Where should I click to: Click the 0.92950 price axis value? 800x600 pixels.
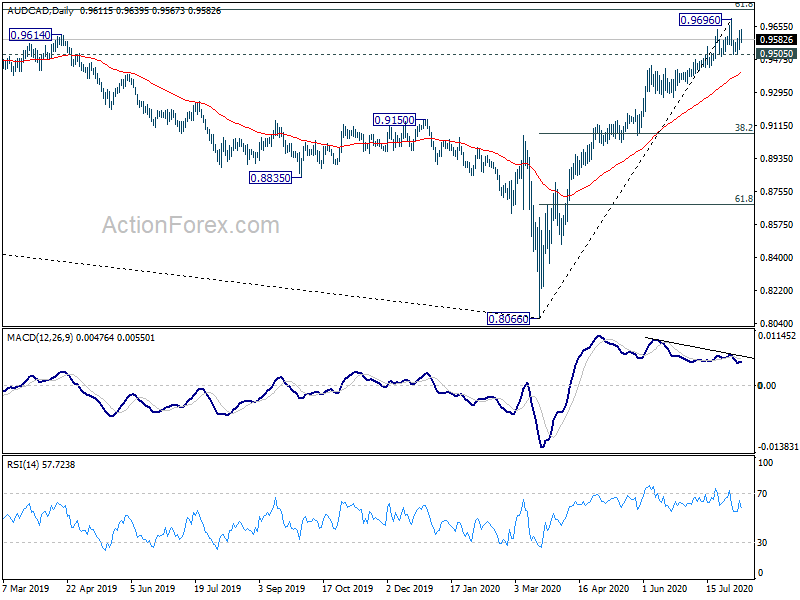[x=777, y=93]
